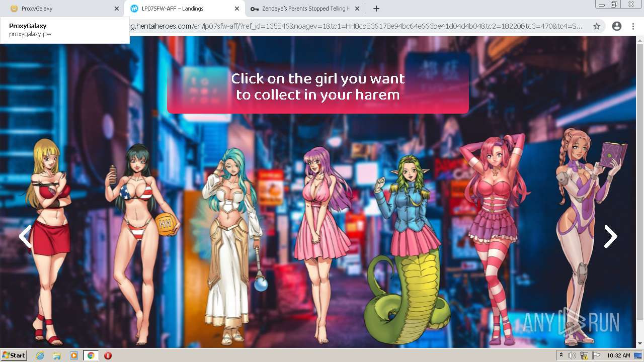Viewport: 644px width, 362px height.
Task: Select the purple-haired girl in the pink dress
Action: [322, 245]
